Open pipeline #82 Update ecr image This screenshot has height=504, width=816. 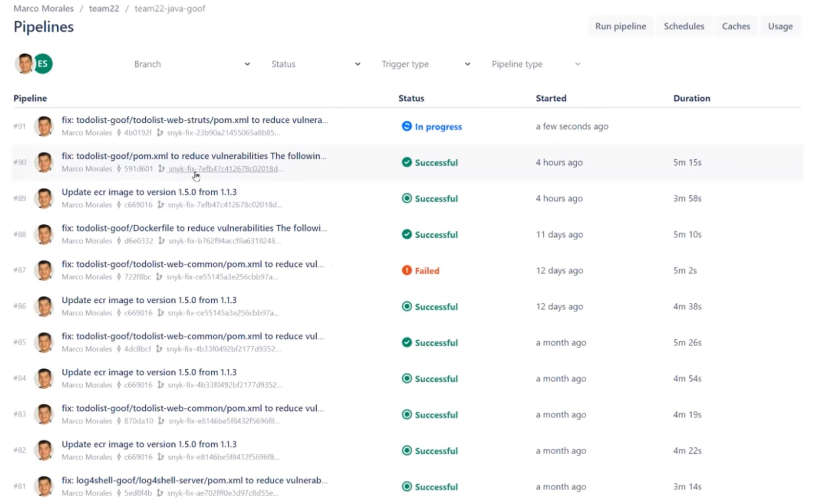pos(149,444)
